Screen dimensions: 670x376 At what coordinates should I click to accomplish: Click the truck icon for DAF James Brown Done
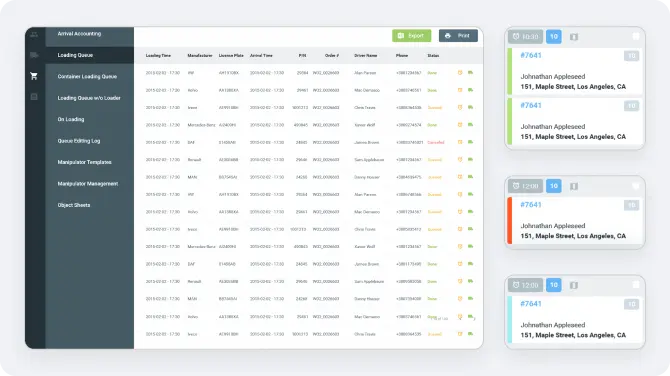click(470, 264)
